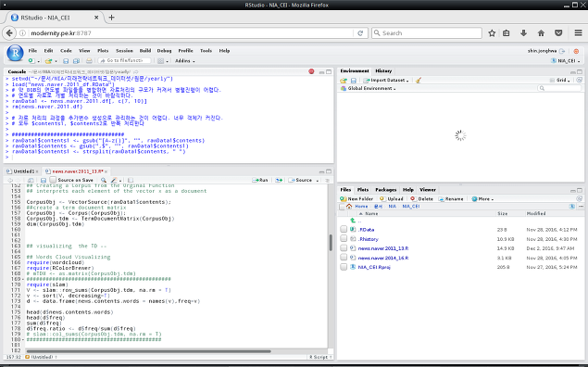Image resolution: width=588 pixels, height=367 pixels.
Task: Click the Show in new window icon in editor
Action: click(x=31, y=180)
